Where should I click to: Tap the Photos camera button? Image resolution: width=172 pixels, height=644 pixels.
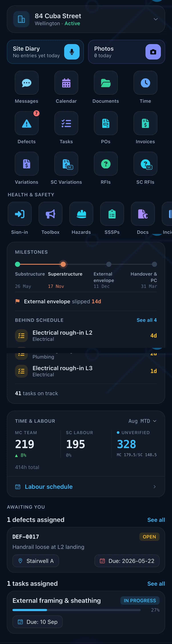coord(153,52)
